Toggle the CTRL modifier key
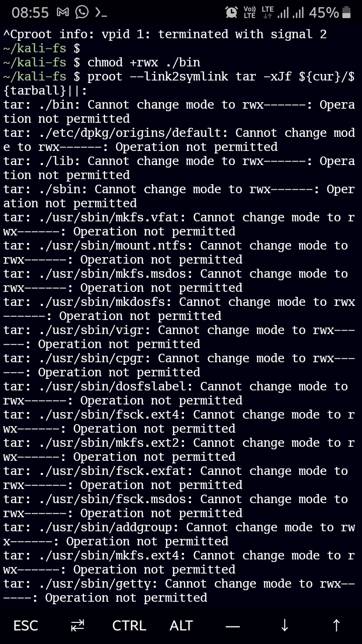Screen dimensions: 362x644 coord(129,625)
